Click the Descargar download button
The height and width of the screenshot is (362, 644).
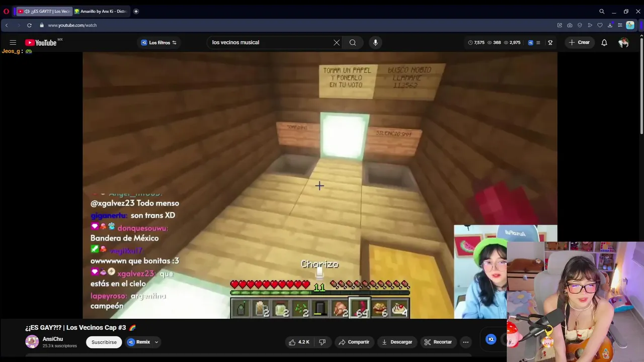point(396,342)
